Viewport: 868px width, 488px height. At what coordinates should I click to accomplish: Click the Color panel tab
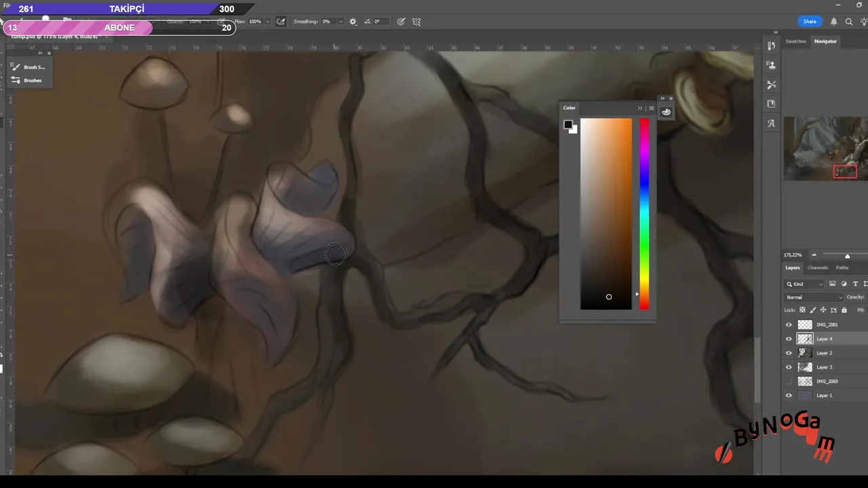(x=570, y=108)
